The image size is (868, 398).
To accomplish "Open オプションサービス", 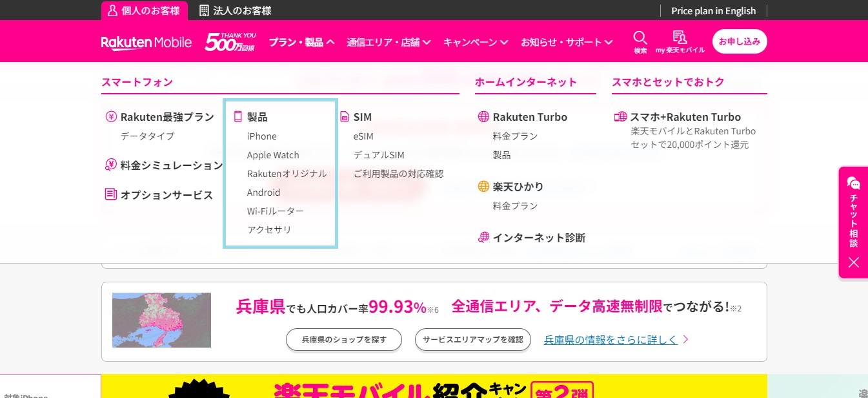I will pyautogui.click(x=167, y=194).
